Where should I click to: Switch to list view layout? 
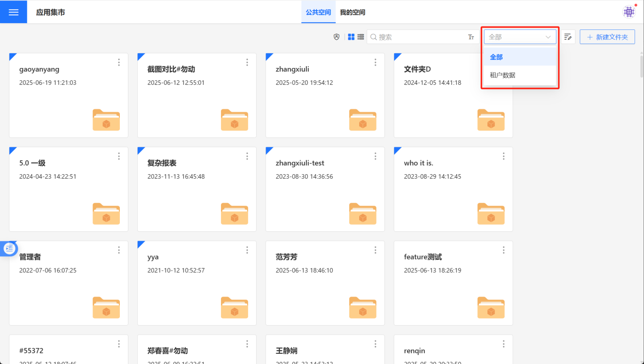(x=360, y=37)
